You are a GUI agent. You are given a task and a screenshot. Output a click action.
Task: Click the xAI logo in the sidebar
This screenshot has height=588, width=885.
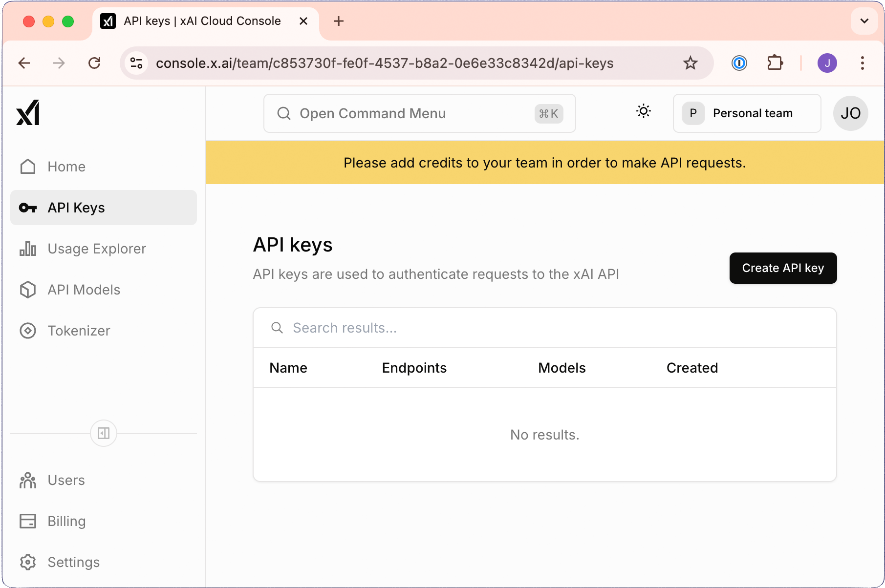tap(28, 113)
